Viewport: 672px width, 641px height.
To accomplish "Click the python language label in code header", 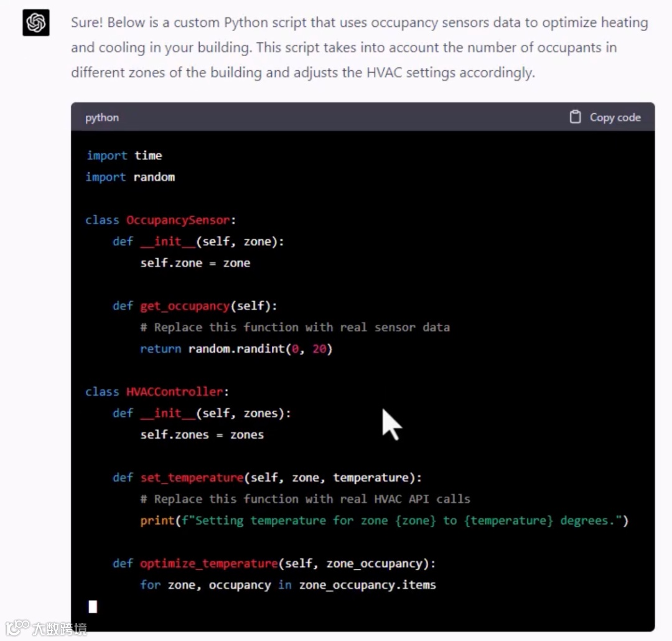I will (102, 118).
